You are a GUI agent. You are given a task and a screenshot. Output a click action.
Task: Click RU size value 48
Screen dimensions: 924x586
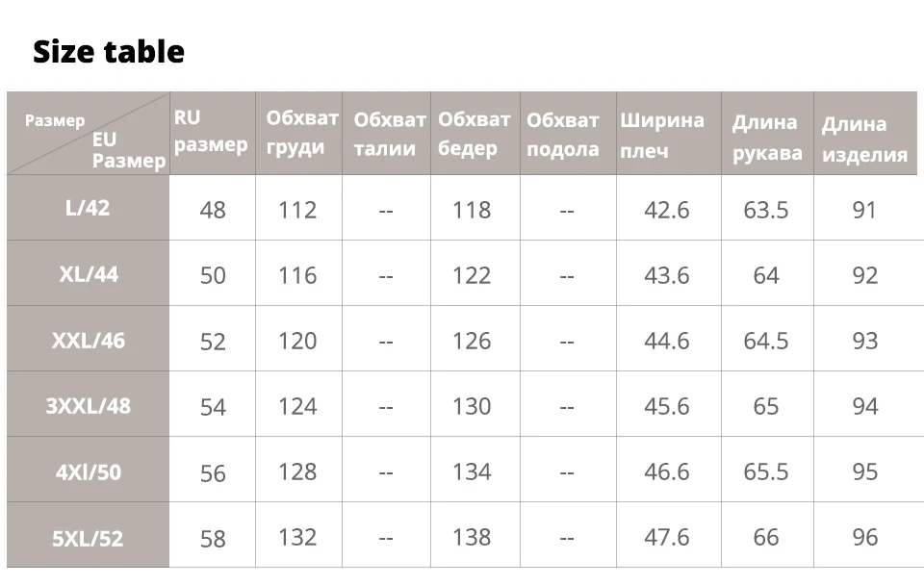pyautogui.click(x=213, y=210)
